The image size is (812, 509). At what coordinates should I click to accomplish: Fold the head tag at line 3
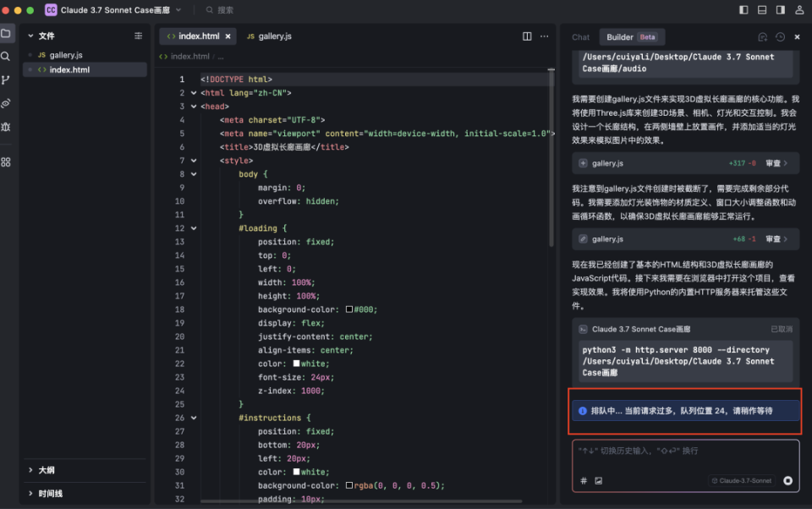pos(194,107)
